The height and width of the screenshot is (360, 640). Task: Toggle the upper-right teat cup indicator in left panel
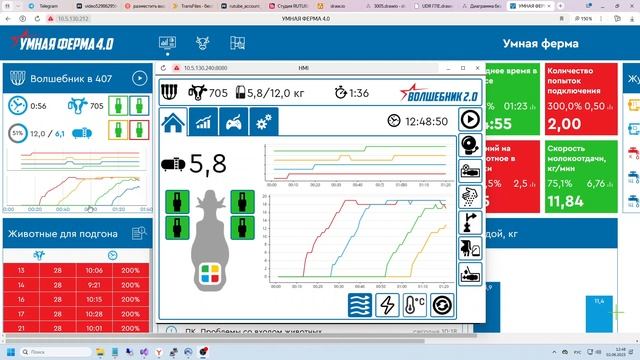point(139,106)
